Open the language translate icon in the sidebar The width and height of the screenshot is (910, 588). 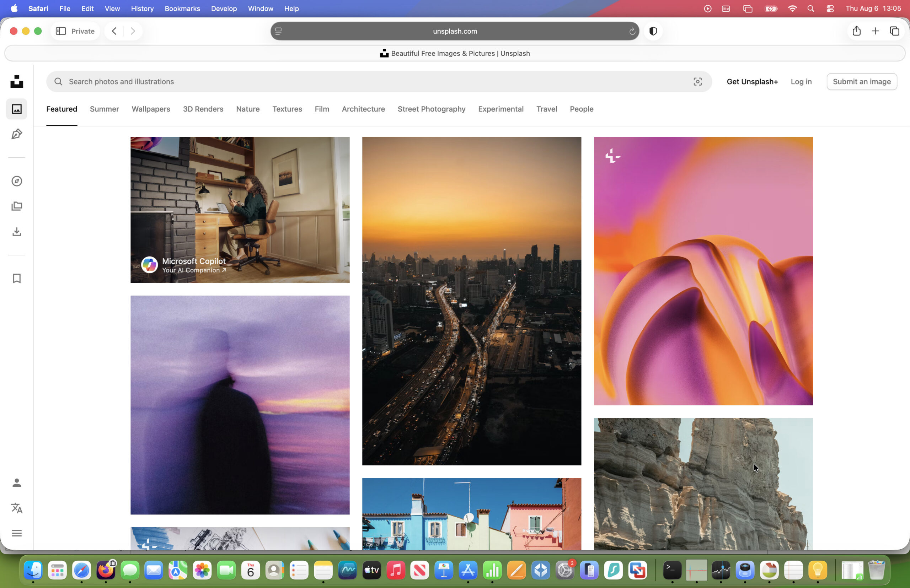16,508
